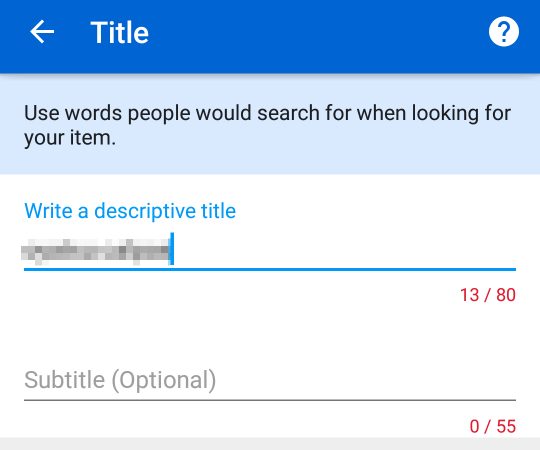Tap the search words hint banner
The width and height of the screenshot is (540, 450).
pyautogui.click(x=270, y=125)
